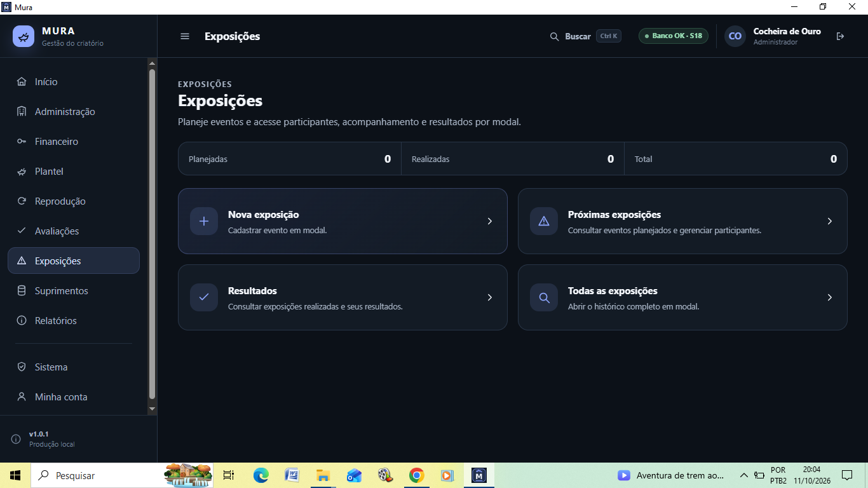Open Word from the taskbar

[292, 475]
